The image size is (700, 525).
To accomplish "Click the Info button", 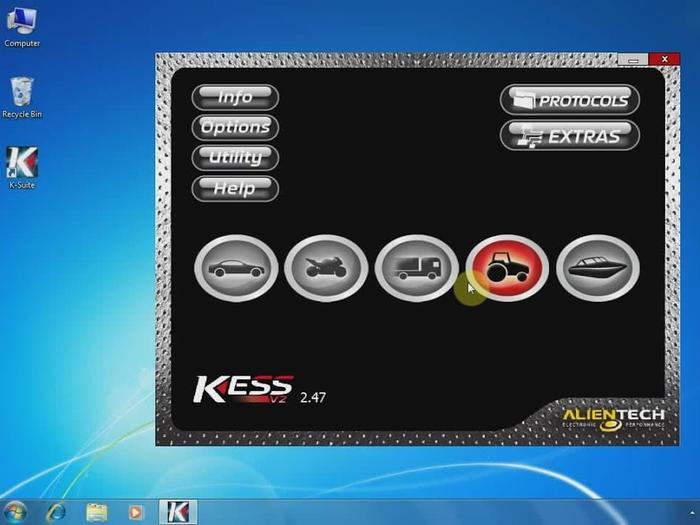I will (x=235, y=97).
